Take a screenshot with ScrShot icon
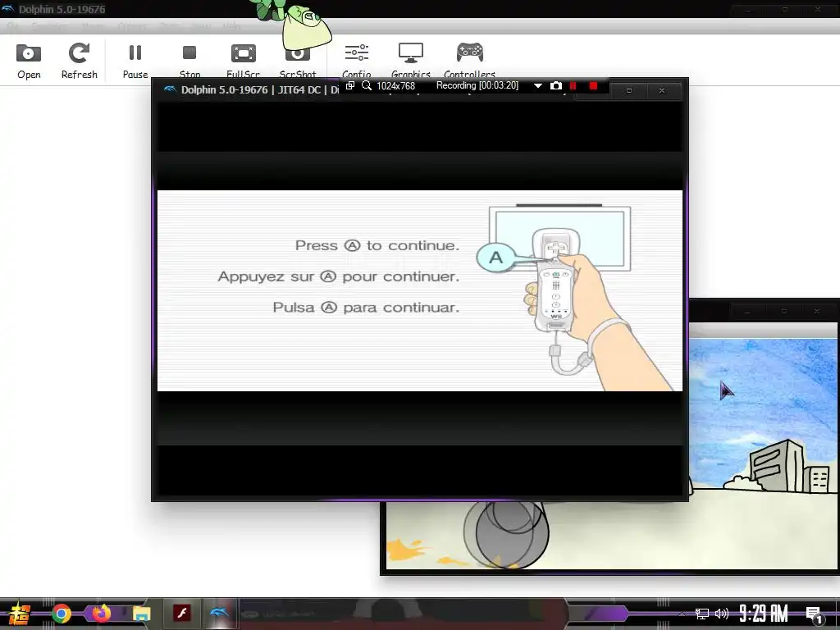 pyautogui.click(x=298, y=61)
